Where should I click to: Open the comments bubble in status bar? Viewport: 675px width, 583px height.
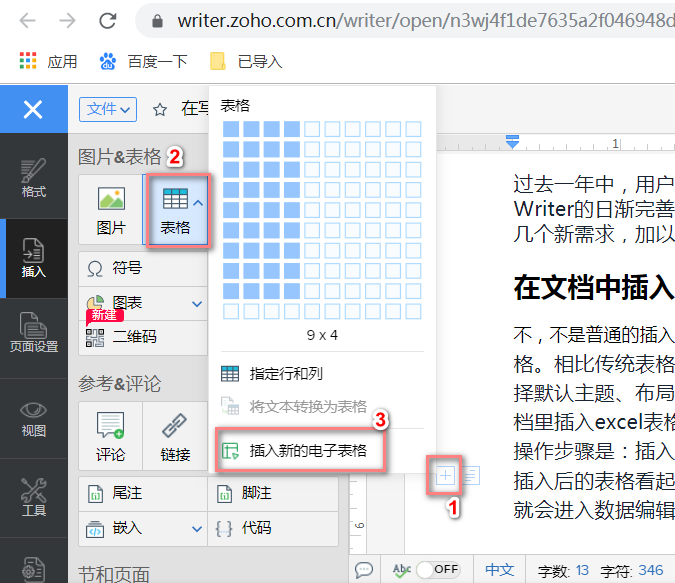pyautogui.click(x=364, y=570)
